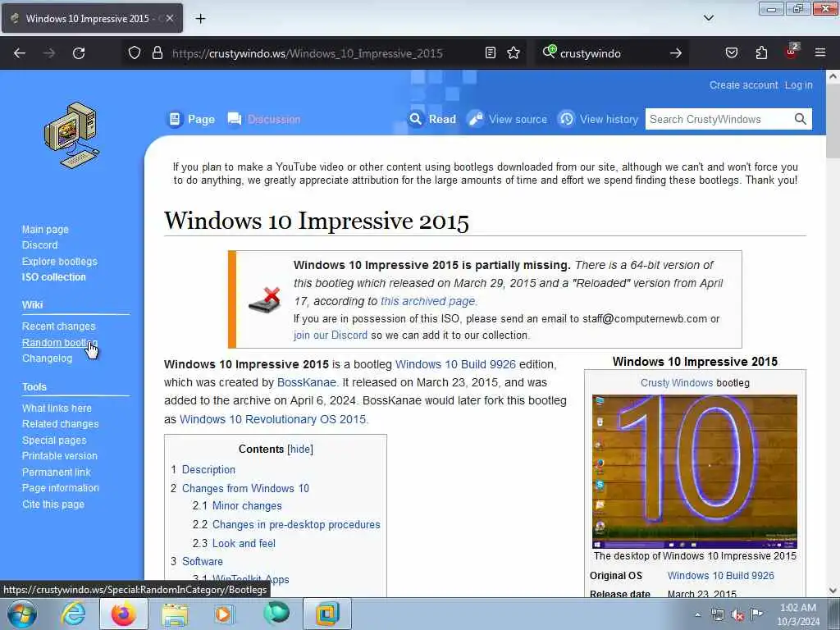840x630 pixels.
Task: Launch Windows Media Player taskbar icon
Action: [x=224, y=614]
